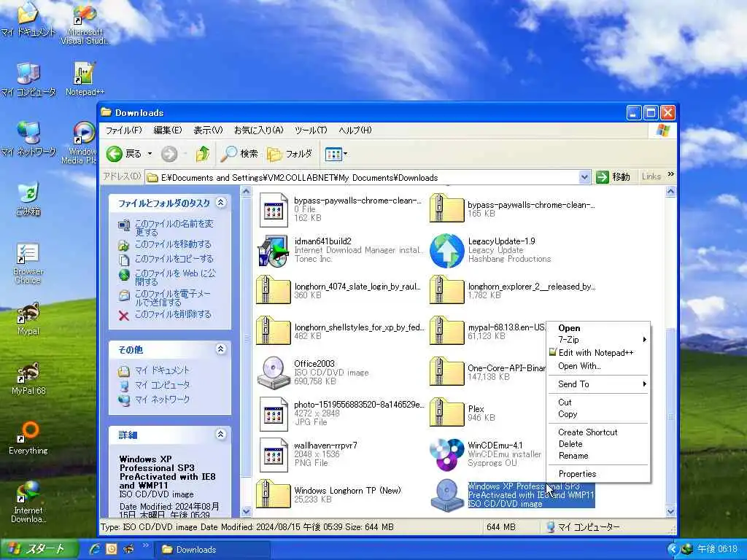The width and height of the screenshot is (747, 560).
Task: Open the Back button history dropdown arrow
Action: pyautogui.click(x=150, y=154)
